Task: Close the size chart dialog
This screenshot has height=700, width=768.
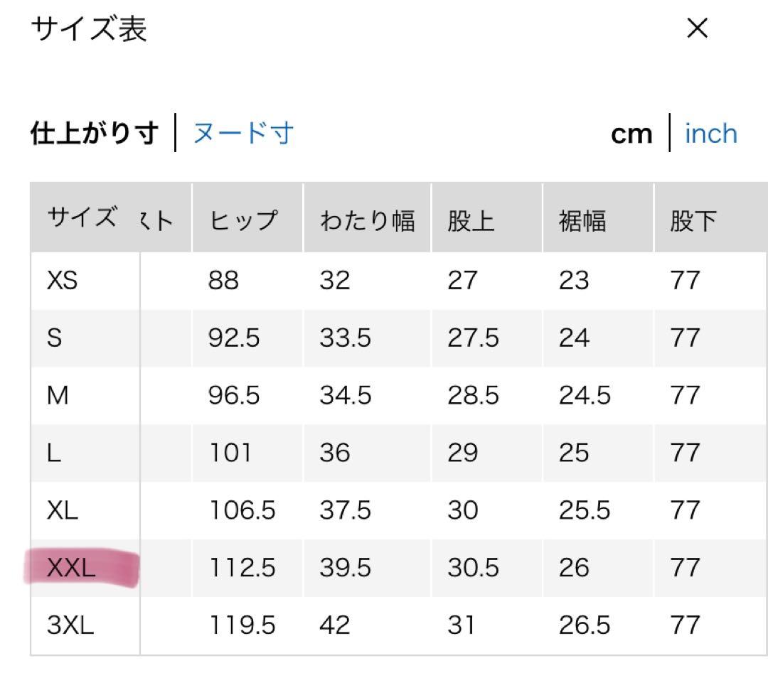Action: 698,29
